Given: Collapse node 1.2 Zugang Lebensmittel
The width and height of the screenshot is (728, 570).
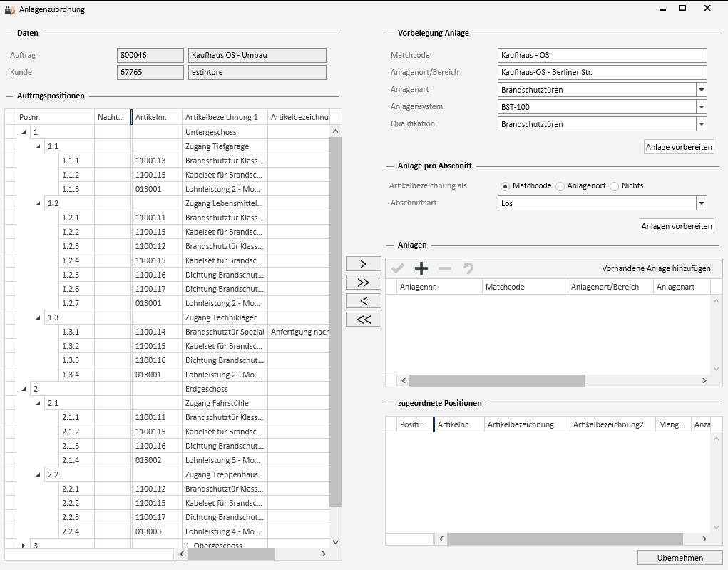Looking at the screenshot, I should [x=38, y=203].
